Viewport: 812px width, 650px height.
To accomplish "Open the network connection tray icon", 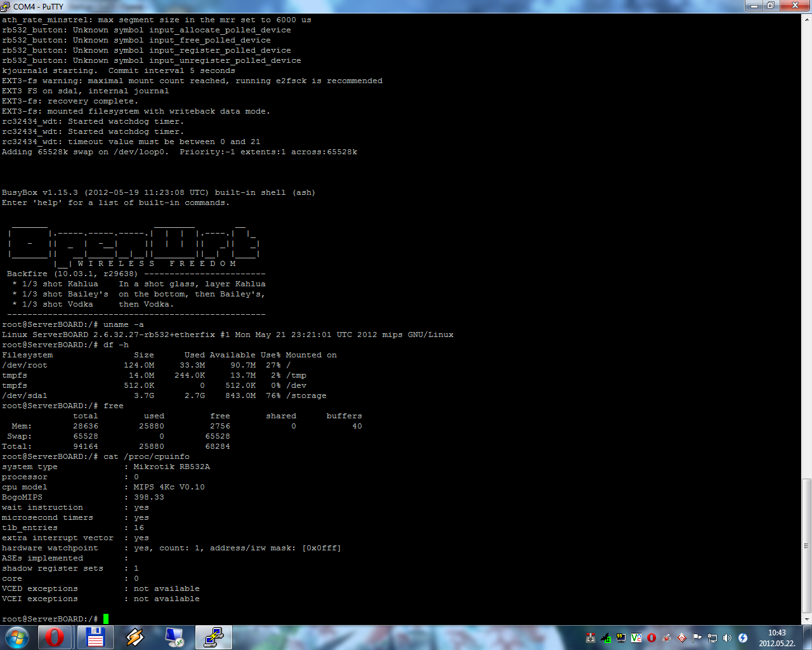I will coord(712,638).
